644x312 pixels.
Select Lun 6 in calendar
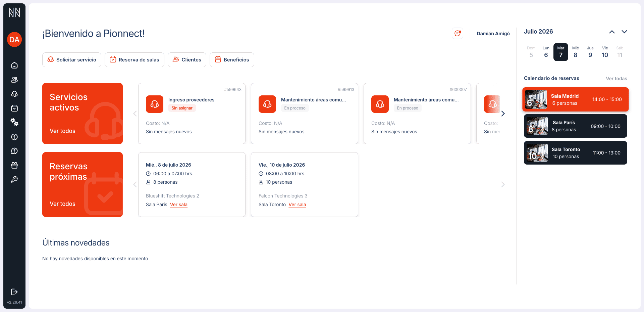click(546, 52)
